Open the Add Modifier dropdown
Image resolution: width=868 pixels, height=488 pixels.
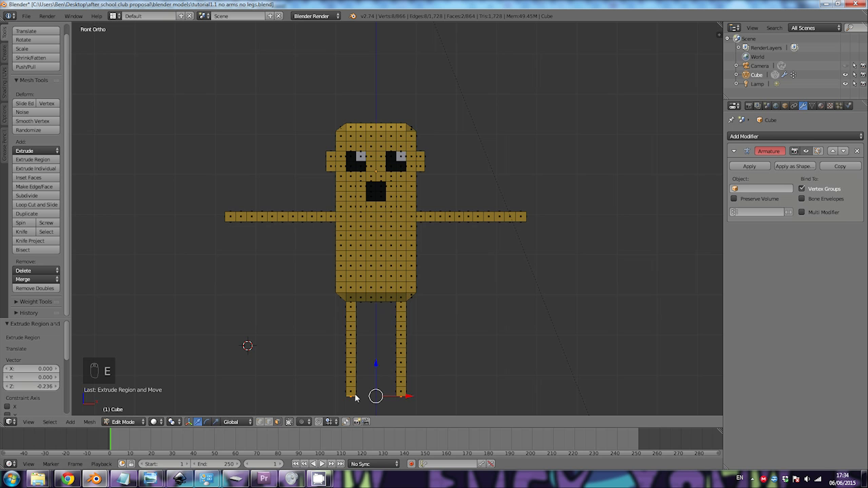pyautogui.click(x=795, y=136)
